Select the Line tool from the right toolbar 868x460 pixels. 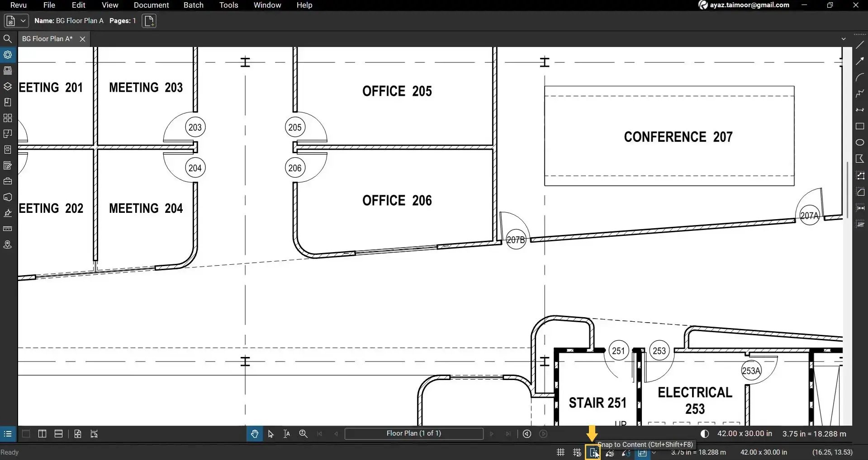[x=860, y=44]
